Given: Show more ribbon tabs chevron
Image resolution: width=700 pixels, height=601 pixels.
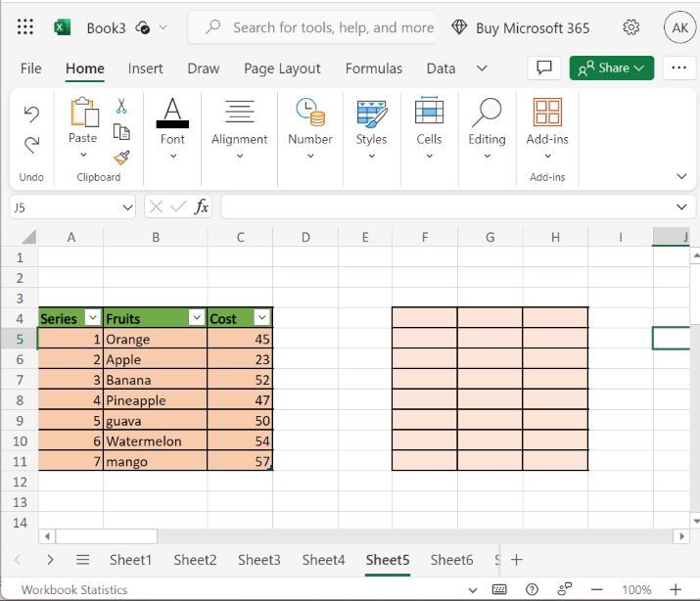Looking at the screenshot, I should coord(482,69).
